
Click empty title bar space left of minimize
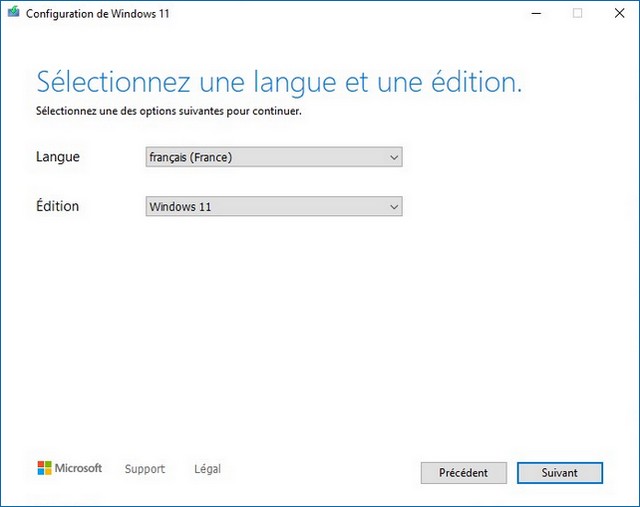(350, 13)
